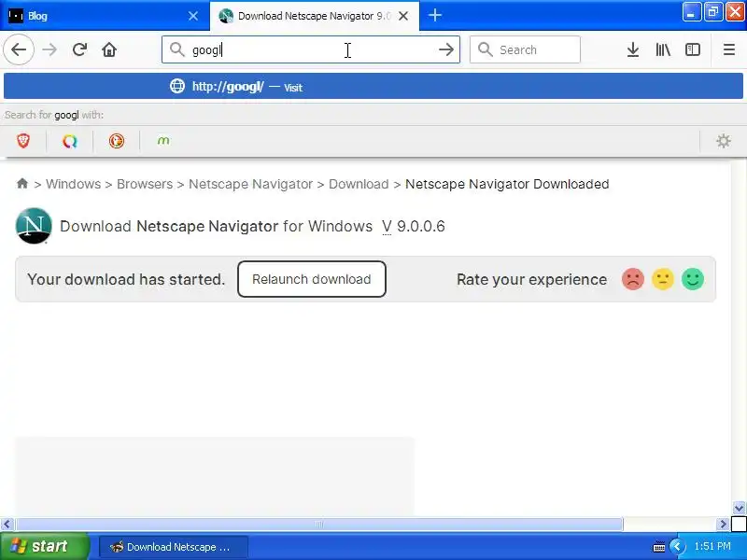Viewport: 747px width, 560px height.
Task: Click the breadcrumb home icon
Action: click(x=21, y=183)
